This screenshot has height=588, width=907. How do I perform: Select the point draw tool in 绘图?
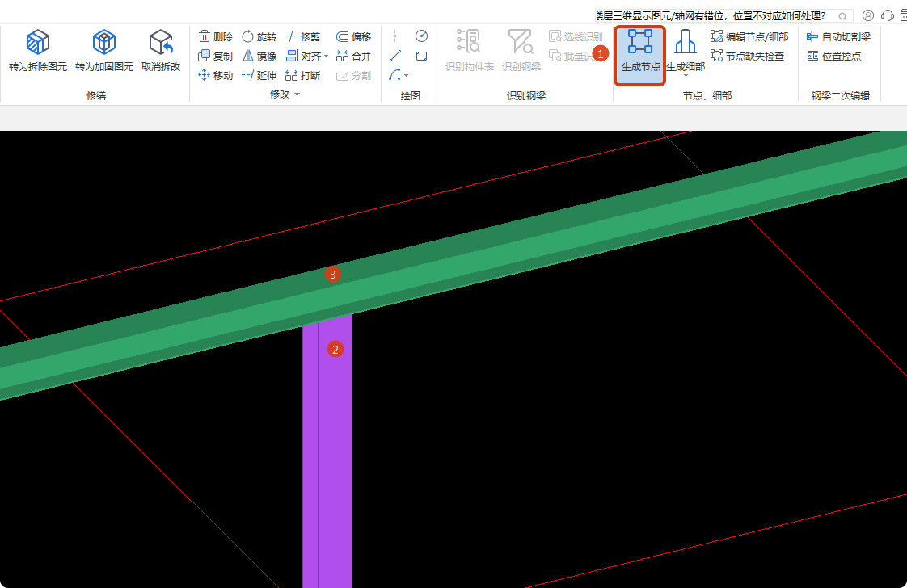click(x=395, y=36)
